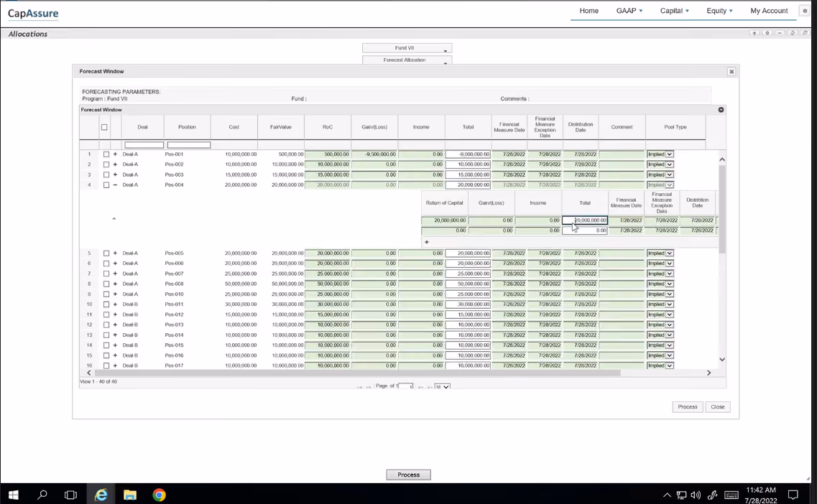
Task: Check the checkbox for Pos-010
Action: coord(106,294)
